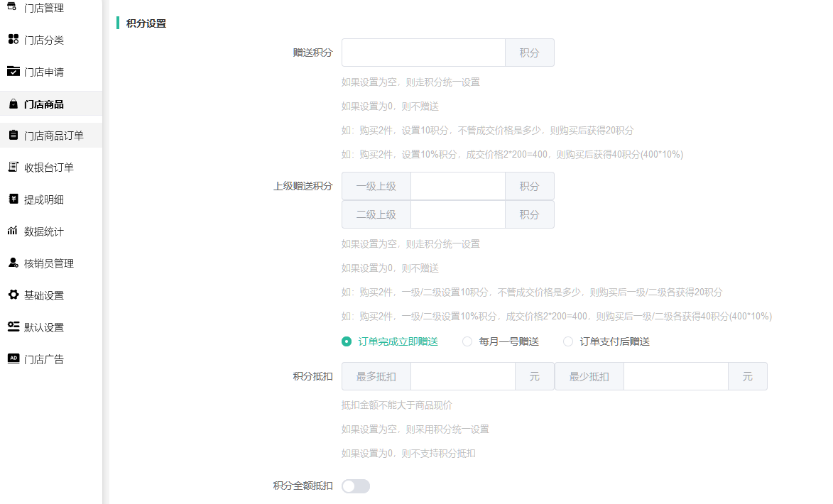Screen dimensions: 833x504
Task: Select 订单支付后赠送 radio option
Action: point(568,341)
